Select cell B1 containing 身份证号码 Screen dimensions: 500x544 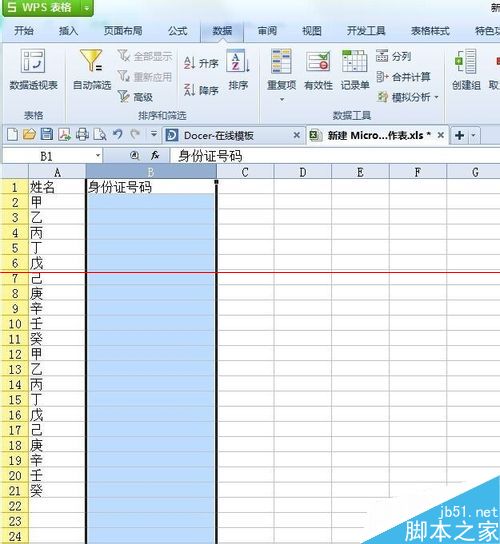tap(151, 187)
